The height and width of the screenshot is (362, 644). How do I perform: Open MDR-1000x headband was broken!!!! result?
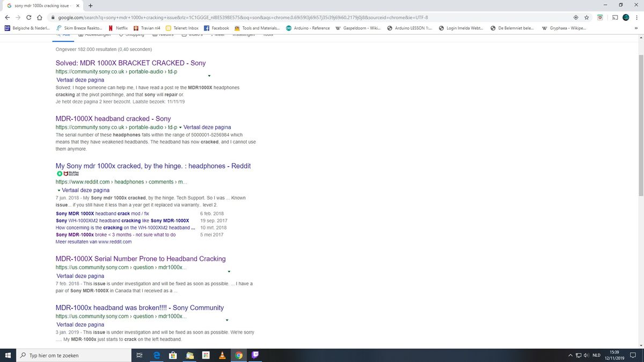(x=140, y=307)
